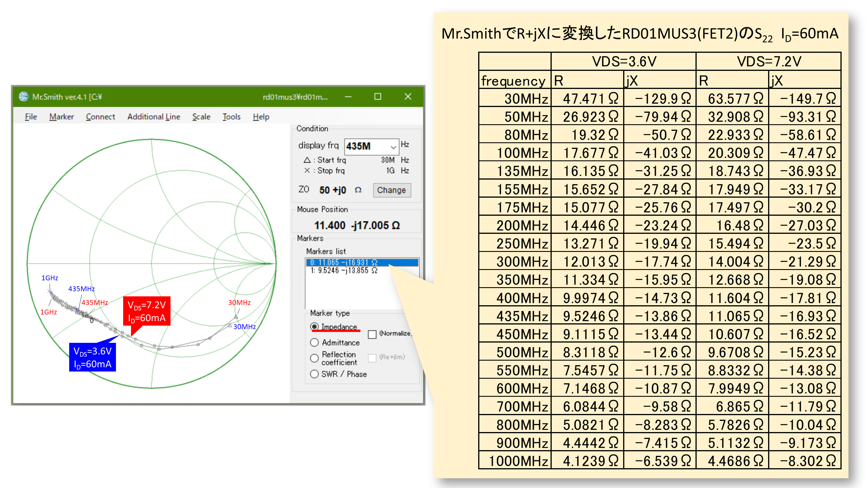Click the Z0 value 50 +j0
This screenshot has height=488, width=868.
[x=333, y=190]
